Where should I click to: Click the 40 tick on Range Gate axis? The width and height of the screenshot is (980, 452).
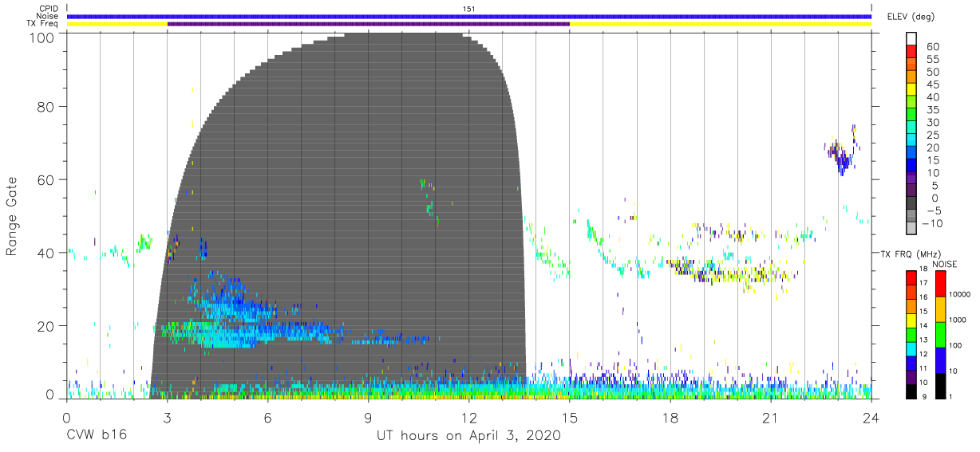click(x=45, y=253)
